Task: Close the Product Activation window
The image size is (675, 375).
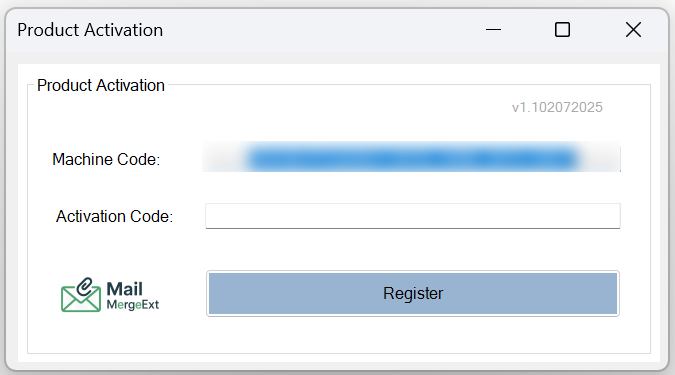Action: click(633, 30)
